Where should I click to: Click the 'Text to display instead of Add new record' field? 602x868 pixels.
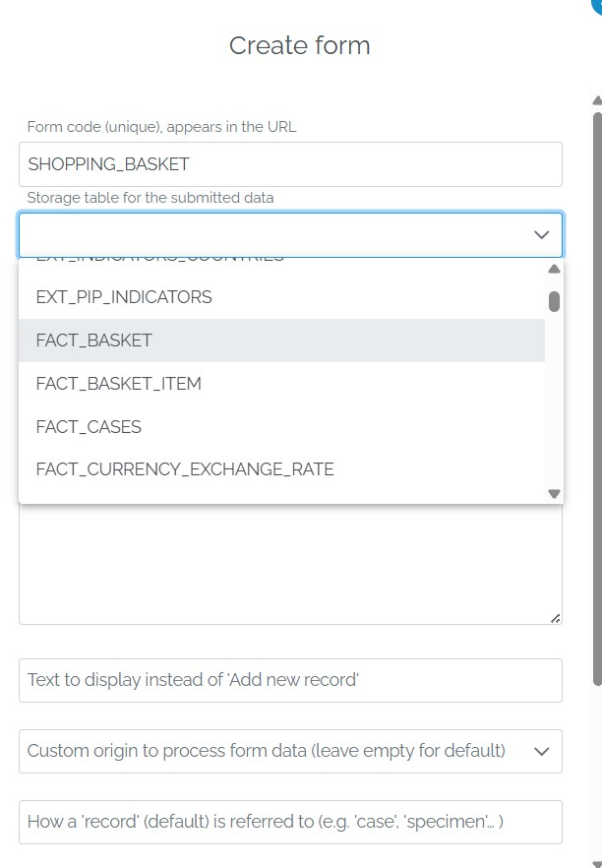290,680
